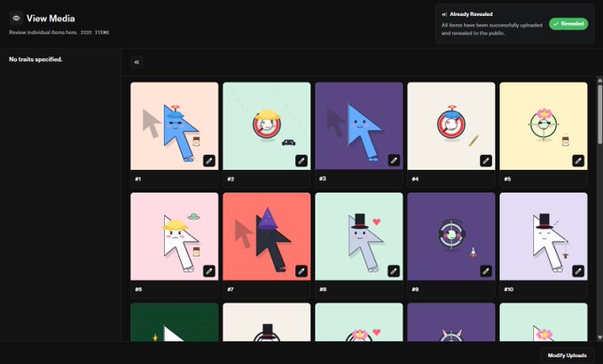The image size is (603, 364).
Task: Open thumbnail of item #9 dark crosshair
Action: coord(451,236)
